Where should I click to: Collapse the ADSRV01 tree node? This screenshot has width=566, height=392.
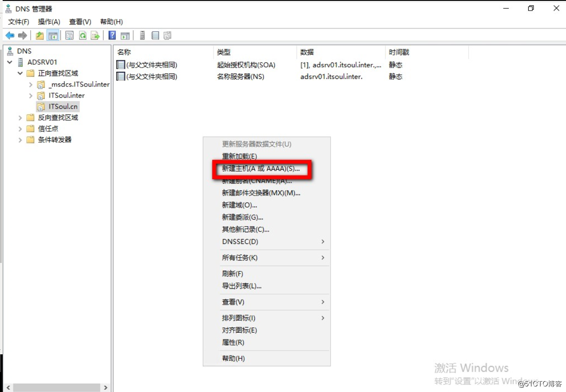click(x=10, y=62)
